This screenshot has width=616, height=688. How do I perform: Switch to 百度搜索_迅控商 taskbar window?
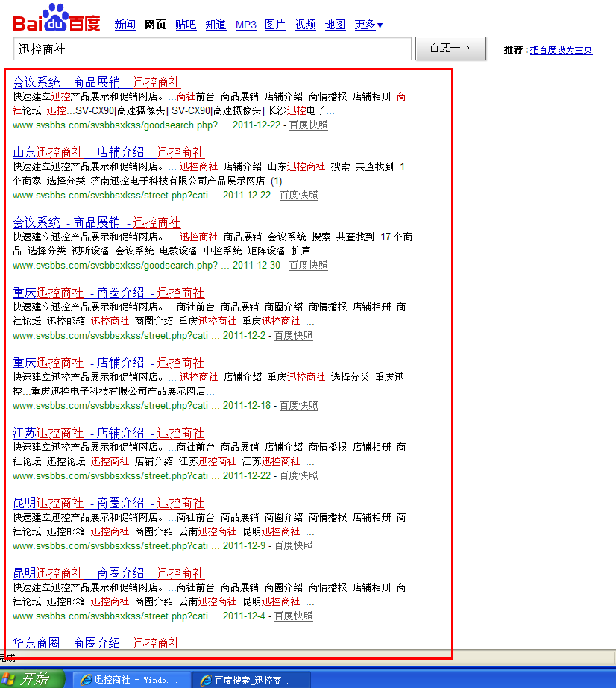[251, 680]
